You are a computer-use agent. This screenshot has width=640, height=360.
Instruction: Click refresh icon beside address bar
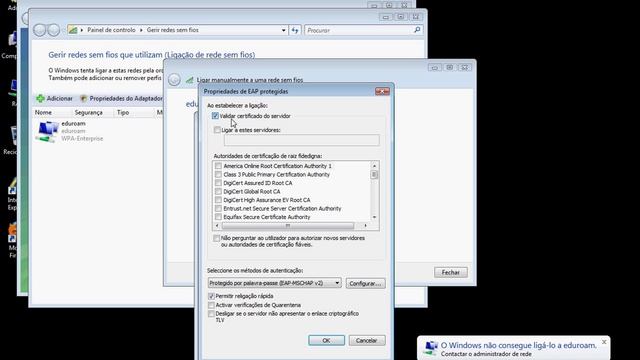tap(295, 30)
